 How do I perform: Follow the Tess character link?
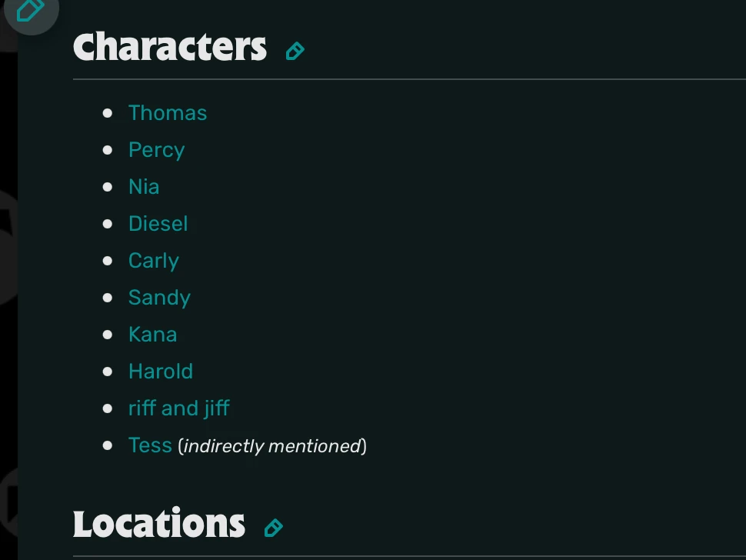tap(150, 445)
